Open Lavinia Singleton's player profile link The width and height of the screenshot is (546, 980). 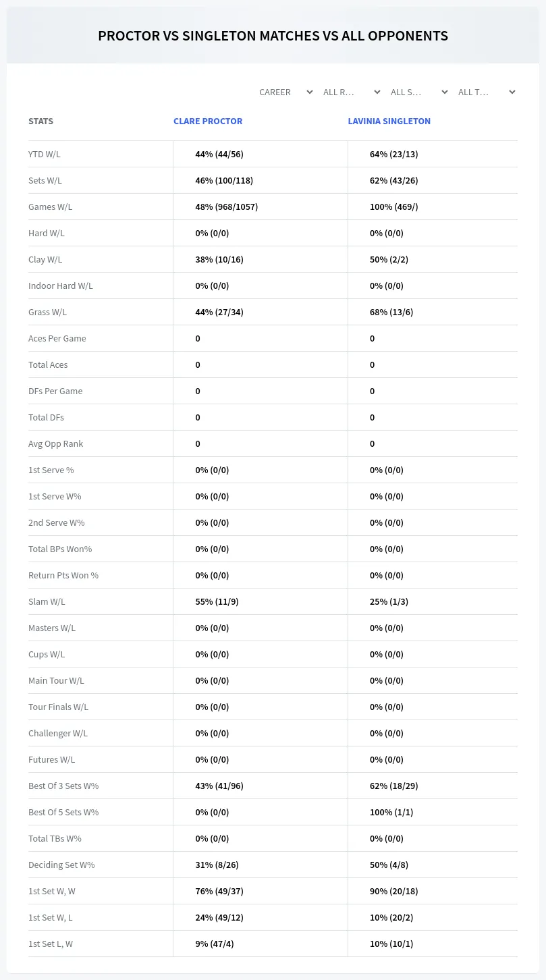(x=389, y=121)
